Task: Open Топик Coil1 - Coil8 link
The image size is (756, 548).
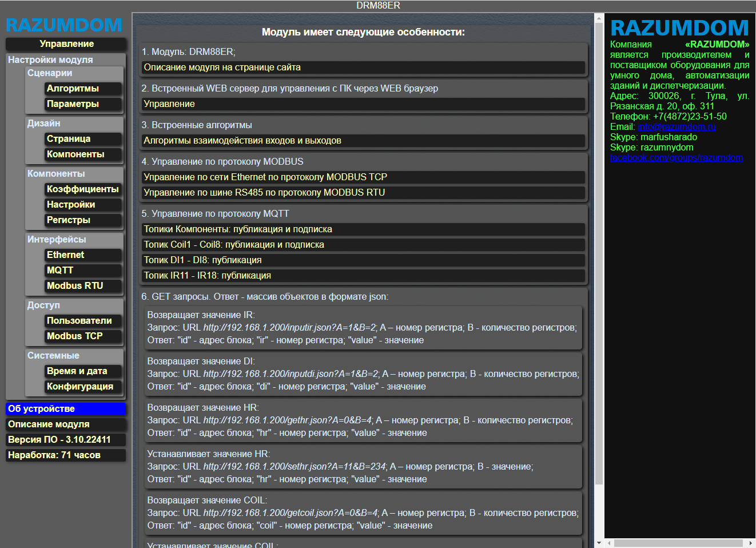Action: [363, 245]
